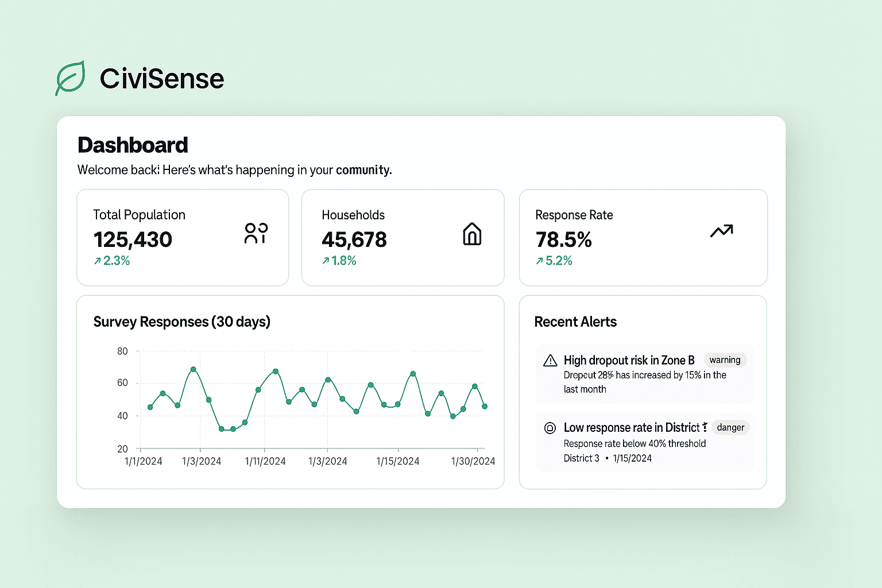Click the upward arrow beside 1.8% growth

(325, 260)
